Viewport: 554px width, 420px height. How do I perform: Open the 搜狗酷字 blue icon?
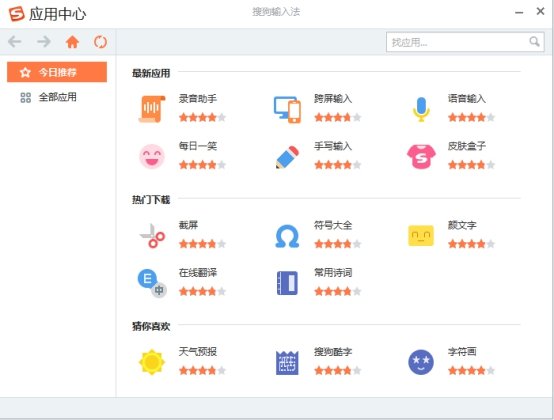[x=287, y=363]
